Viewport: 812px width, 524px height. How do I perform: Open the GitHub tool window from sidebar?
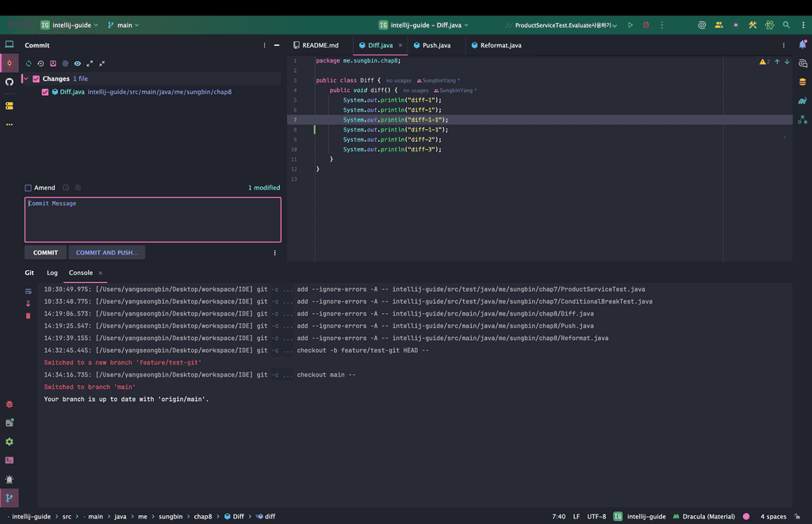tap(10, 82)
